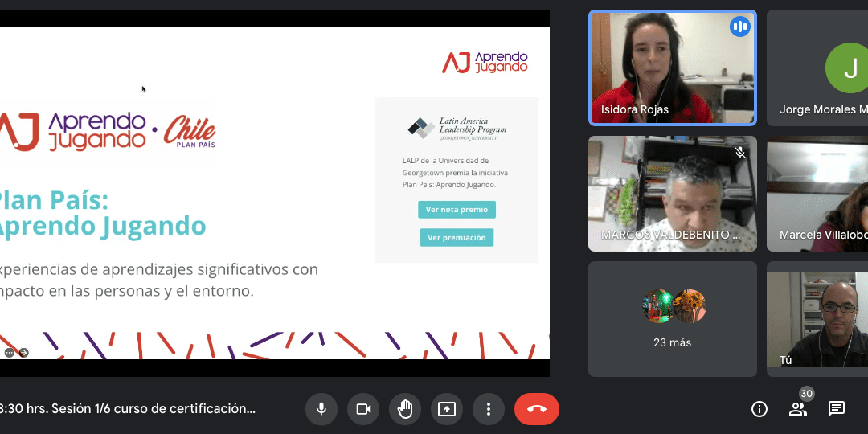Open the slide's ellipsis options control
The width and height of the screenshot is (868, 434).
(x=10, y=353)
